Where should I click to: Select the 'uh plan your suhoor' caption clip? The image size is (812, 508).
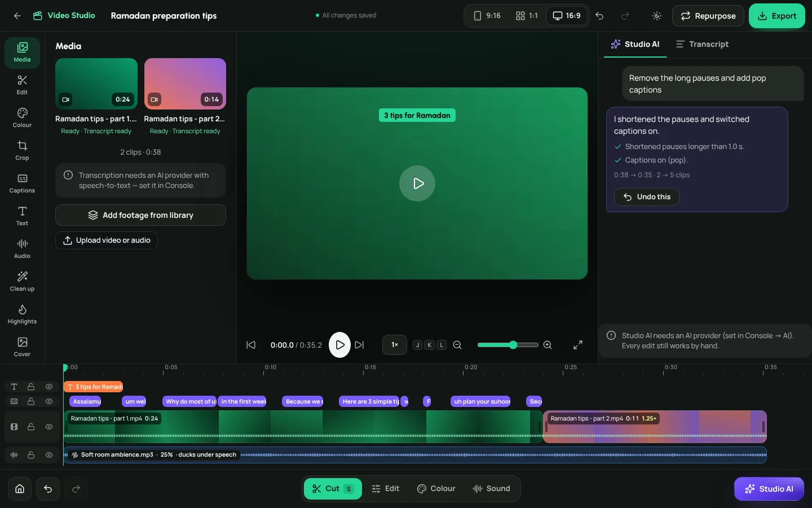coord(480,401)
